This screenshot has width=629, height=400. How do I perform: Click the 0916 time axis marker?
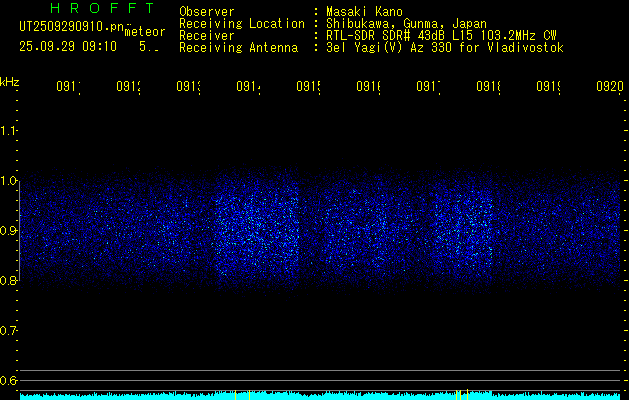coord(369,86)
